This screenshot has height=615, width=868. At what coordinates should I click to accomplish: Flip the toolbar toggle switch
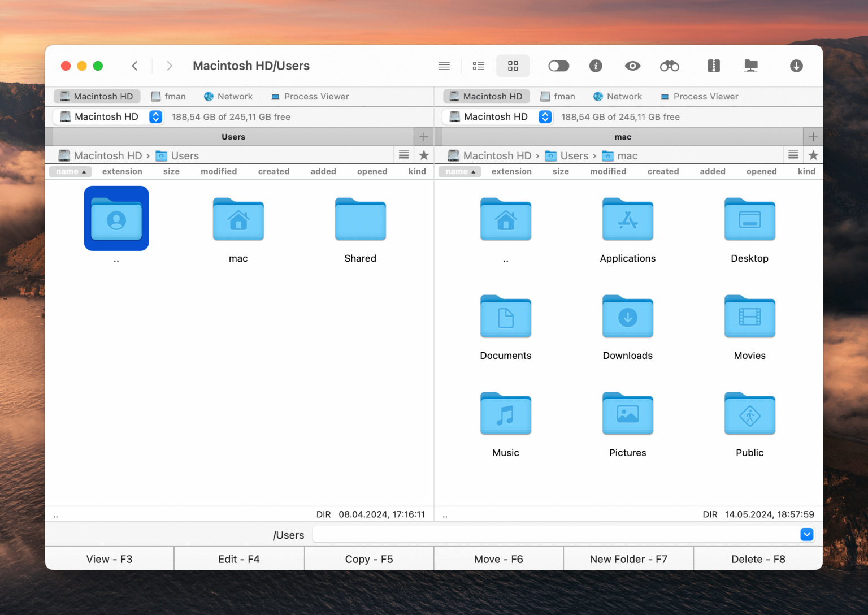[x=559, y=66]
